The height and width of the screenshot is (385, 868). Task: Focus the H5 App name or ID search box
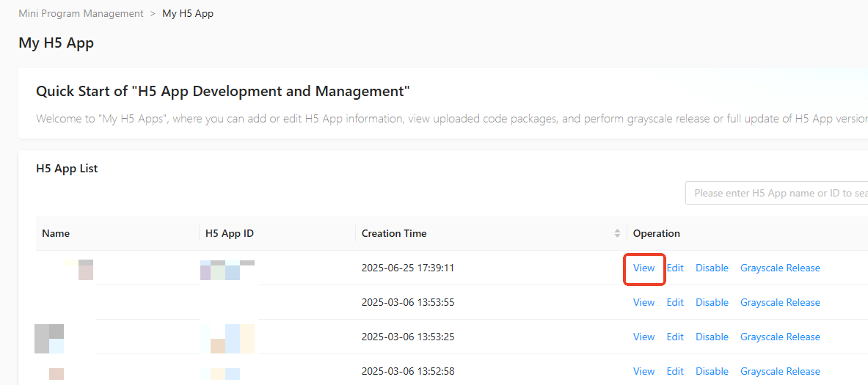tap(778, 193)
